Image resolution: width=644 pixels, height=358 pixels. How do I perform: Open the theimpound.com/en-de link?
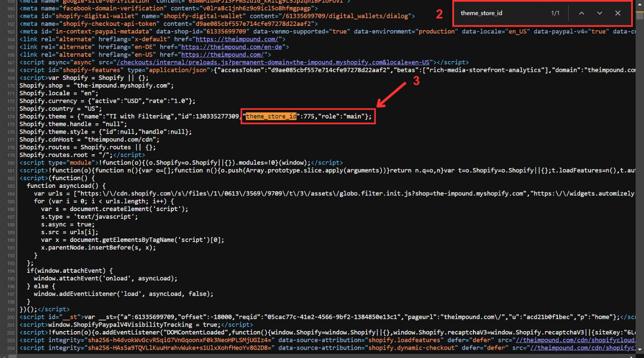point(231,47)
